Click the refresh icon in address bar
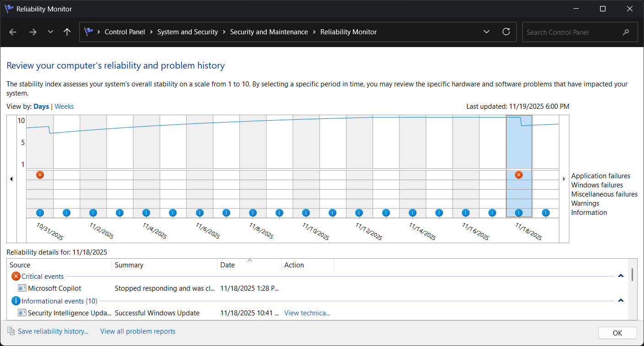The height and width of the screenshot is (346, 644). click(506, 32)
